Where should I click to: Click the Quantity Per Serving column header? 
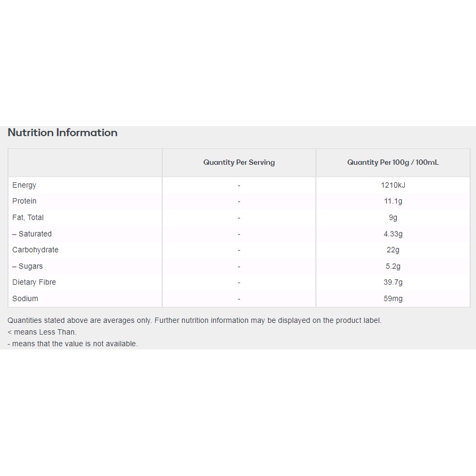pyautogui.click(x=239, y=163)
